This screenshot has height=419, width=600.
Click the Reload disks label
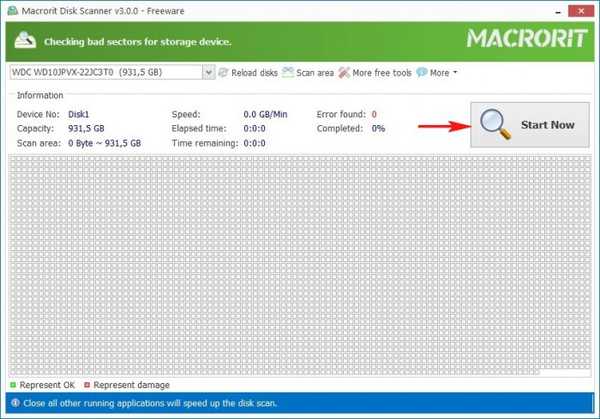click(254, 73)
